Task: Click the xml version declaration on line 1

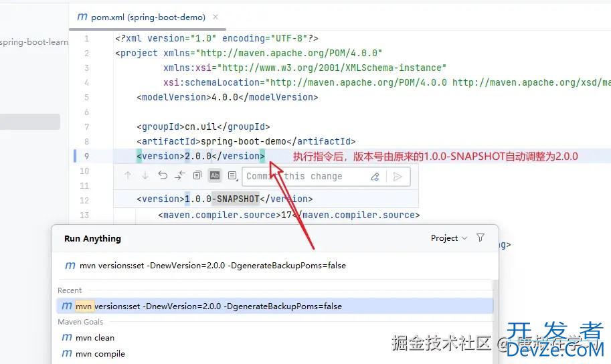Action: [x=217, y=39]
